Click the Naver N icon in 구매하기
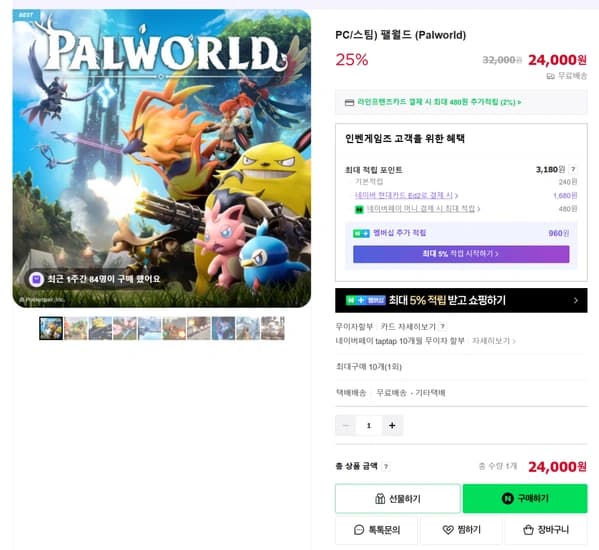 [507, 498]
